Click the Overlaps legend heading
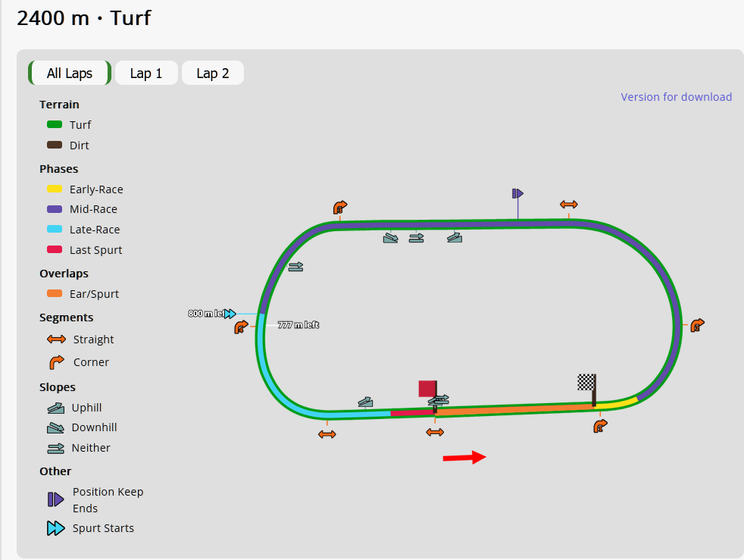Screen dimensions: 744x560 64,274
